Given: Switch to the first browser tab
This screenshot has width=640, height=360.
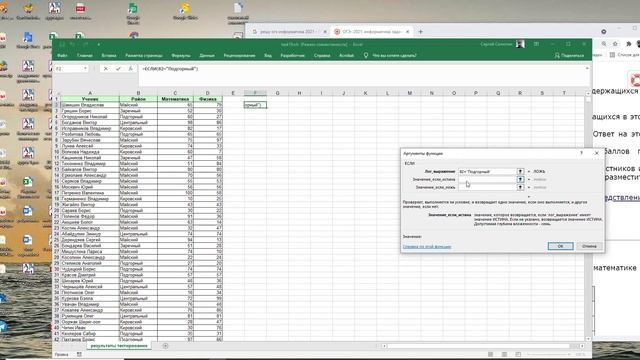Looking at the screenshot, I should tap(288, 31).
